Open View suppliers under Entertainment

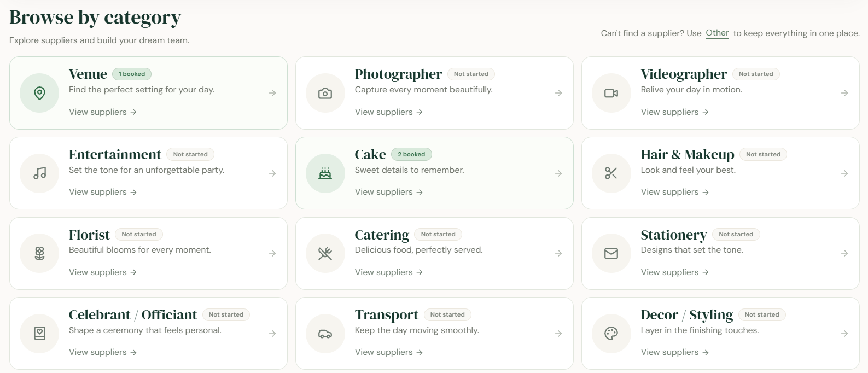coord(103,192)
